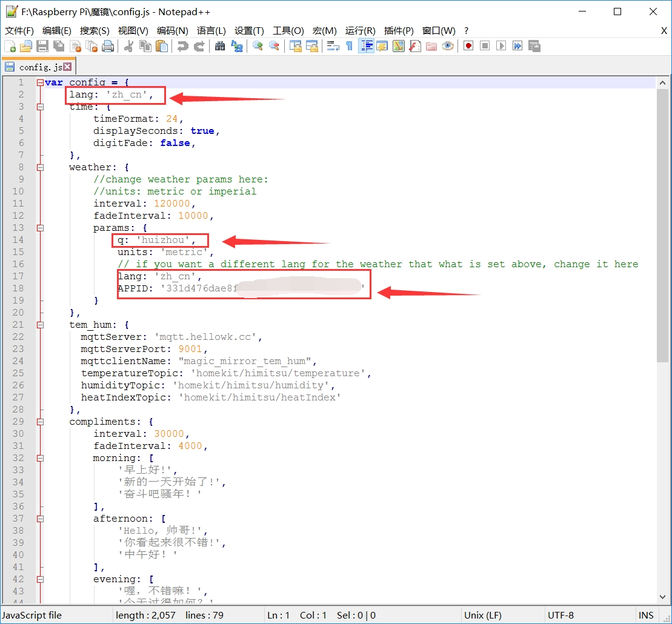Click Unix (LF) in the status bar

coord(483,615)
